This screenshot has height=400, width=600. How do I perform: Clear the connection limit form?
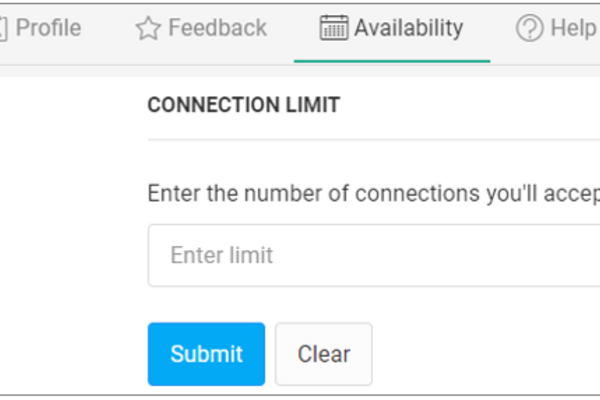pos(324,354)
